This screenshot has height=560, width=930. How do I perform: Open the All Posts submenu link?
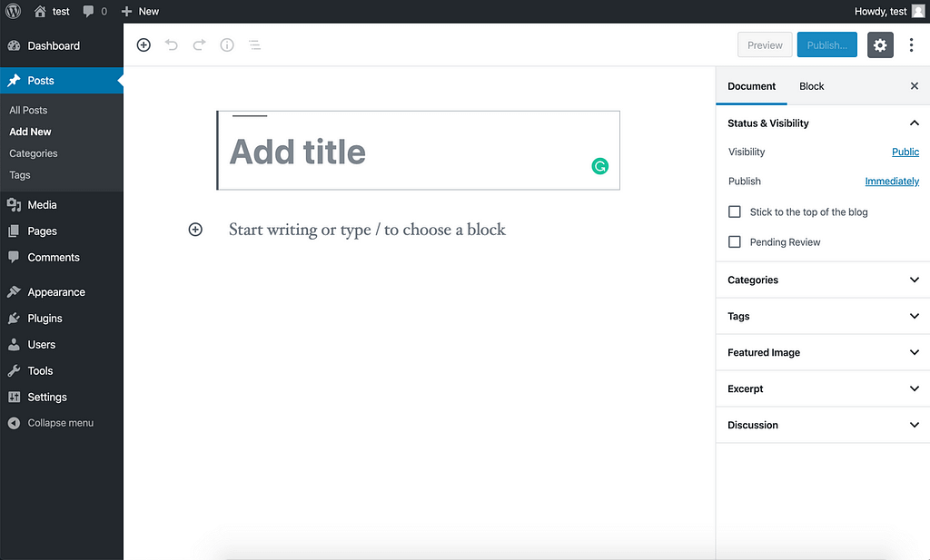(28, 110)
